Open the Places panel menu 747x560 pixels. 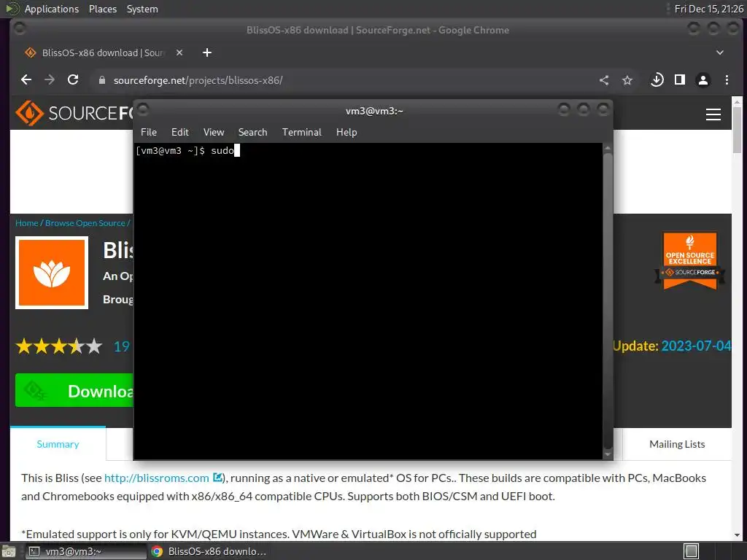(x=102, y=9)
